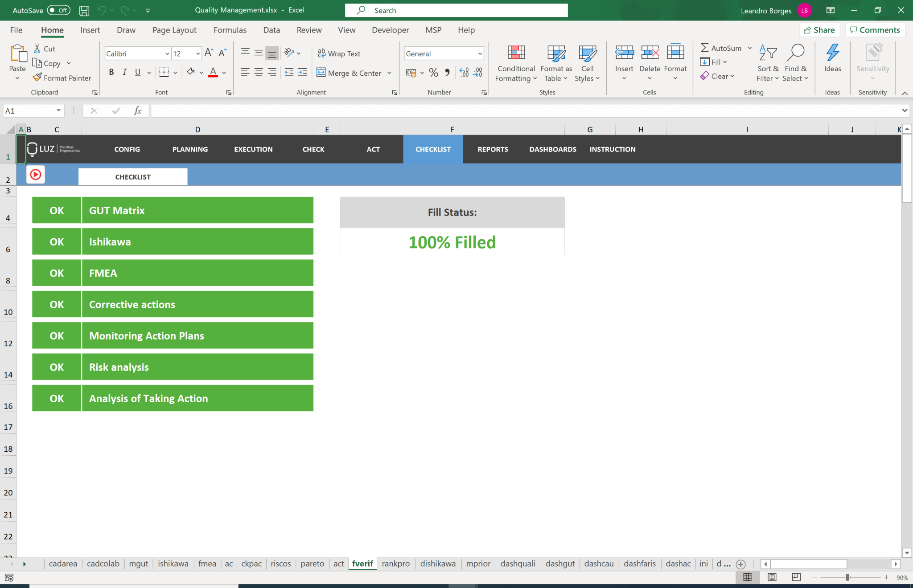Viewport: 913px width, 588px height.
Task: Click inside the Search box
Action: tap(456, 10)
